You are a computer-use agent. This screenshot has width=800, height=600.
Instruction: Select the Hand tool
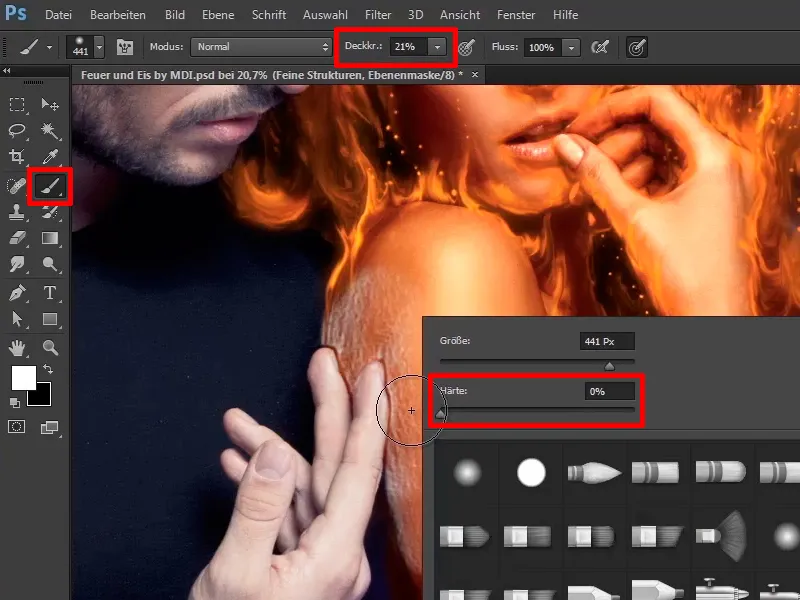coord(17,348)
